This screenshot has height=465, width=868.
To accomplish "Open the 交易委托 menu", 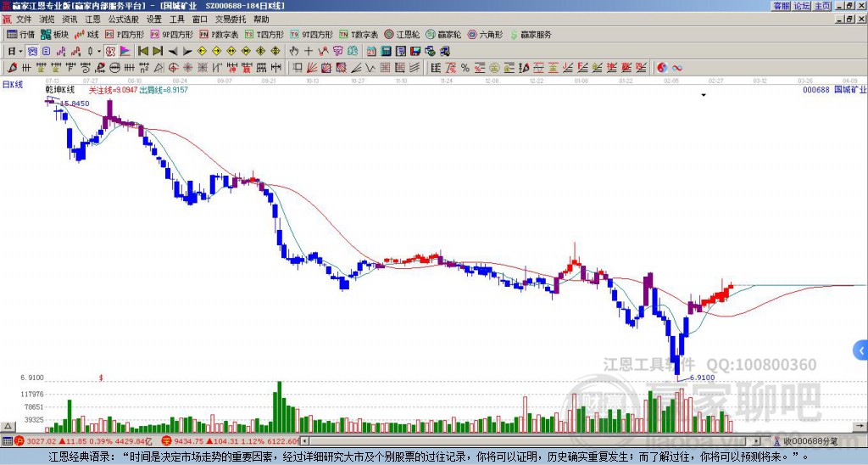I will (x=231, y=20).
